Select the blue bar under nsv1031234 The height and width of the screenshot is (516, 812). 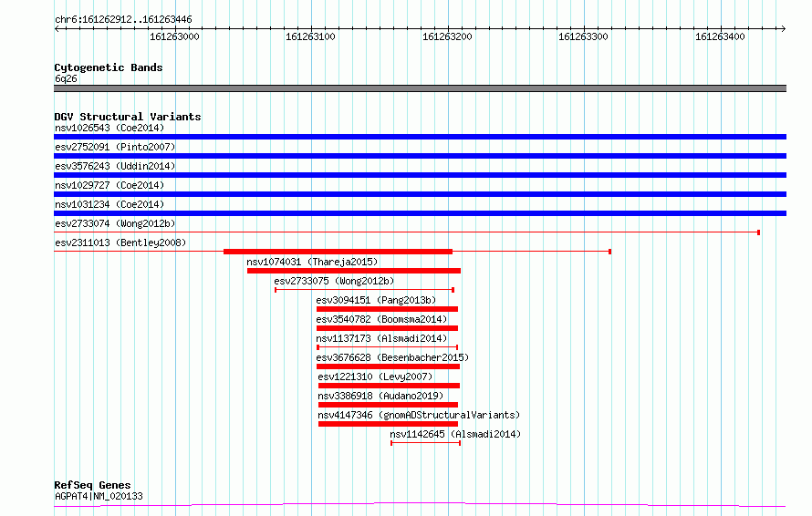point(420,213)
